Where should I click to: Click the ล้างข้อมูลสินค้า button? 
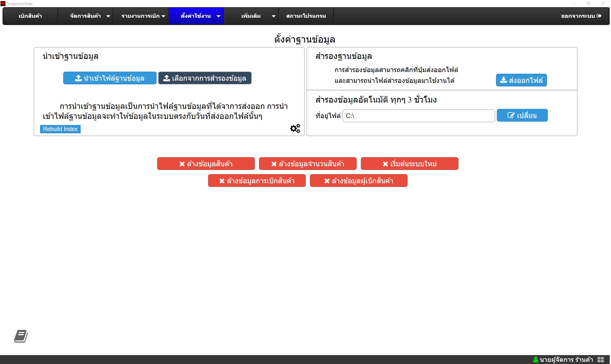point(206,164)
